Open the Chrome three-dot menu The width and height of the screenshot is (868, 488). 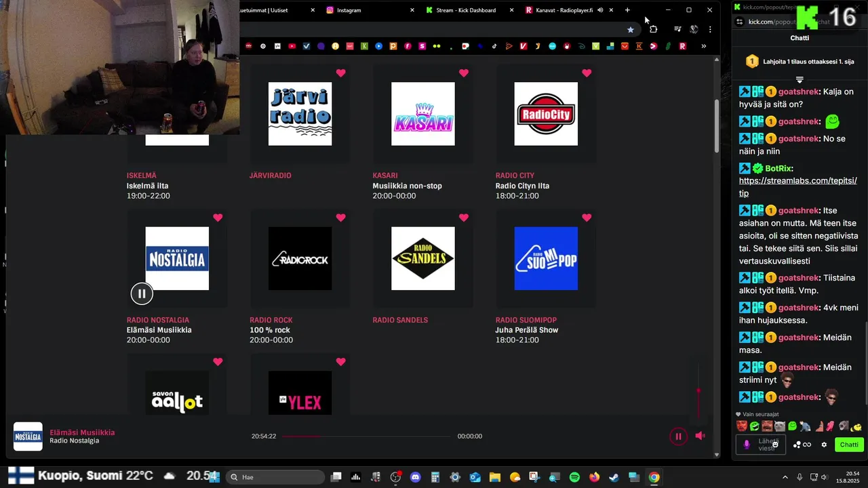710,29
